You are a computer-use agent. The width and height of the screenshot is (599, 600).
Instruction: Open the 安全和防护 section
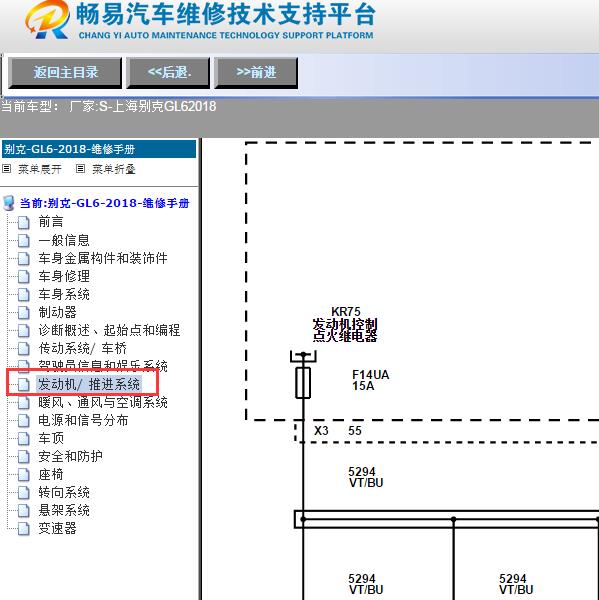70,456
